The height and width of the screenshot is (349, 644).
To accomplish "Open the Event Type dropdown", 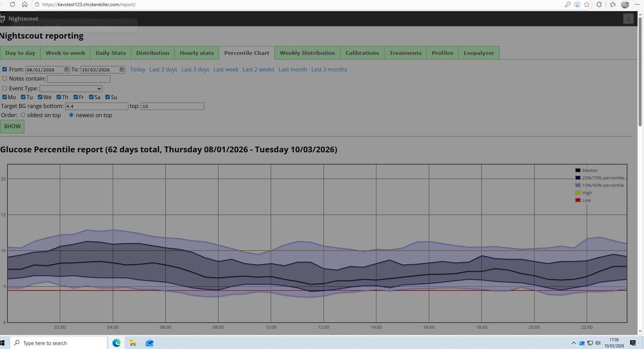I will point(71,88).
